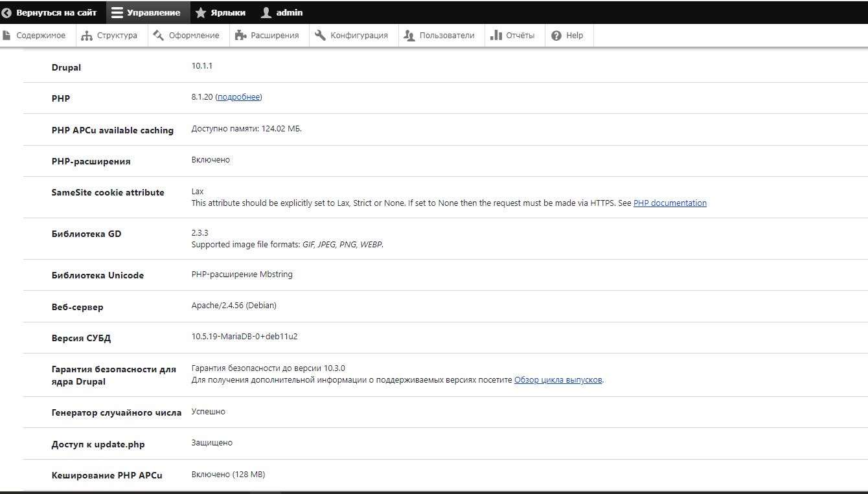Click the PHP APCu available caching label
The image size is (868, 494).
(x=113, y=130)
